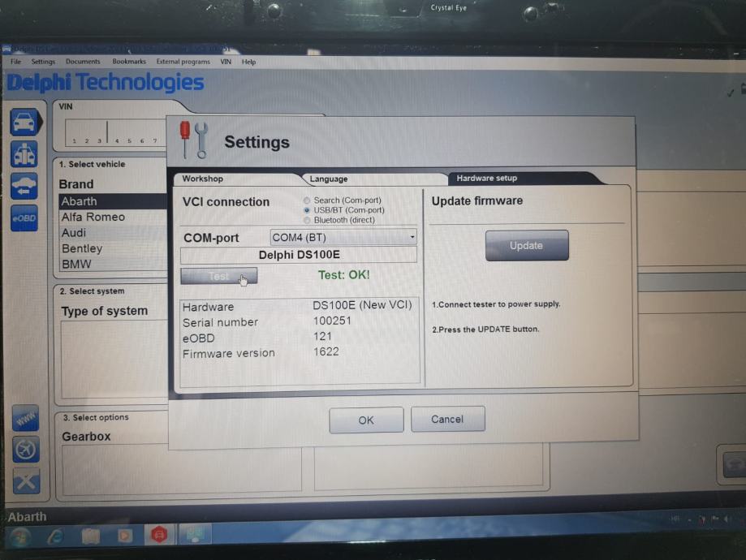Select BMW in Brand list
The width and height of the screenshot is (746, 560).
coord(113,264)
